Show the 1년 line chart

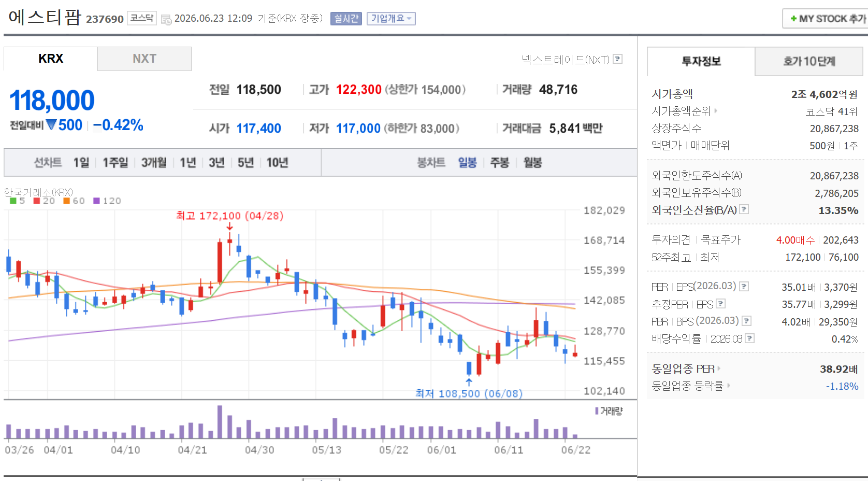tap(188, 163)
